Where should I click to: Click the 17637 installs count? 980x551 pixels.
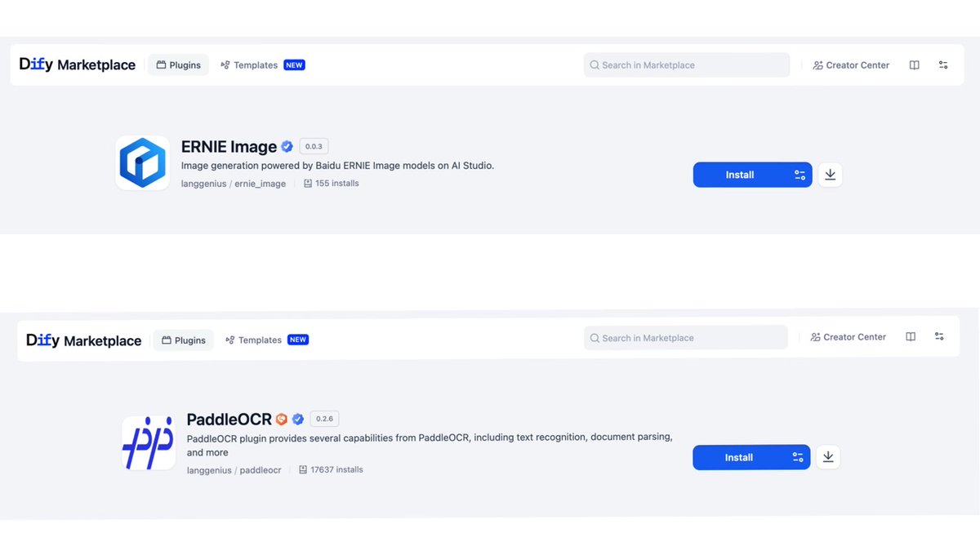331,470
